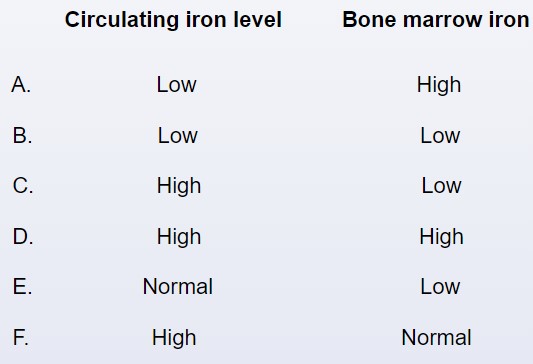Click row D's 'High' bone marrow value

(x=441, y=237)
